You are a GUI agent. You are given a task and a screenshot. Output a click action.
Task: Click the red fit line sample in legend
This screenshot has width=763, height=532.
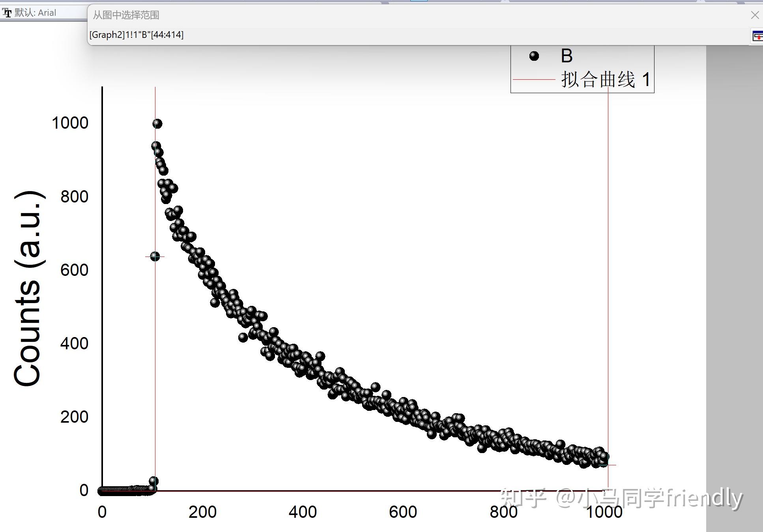534,79
